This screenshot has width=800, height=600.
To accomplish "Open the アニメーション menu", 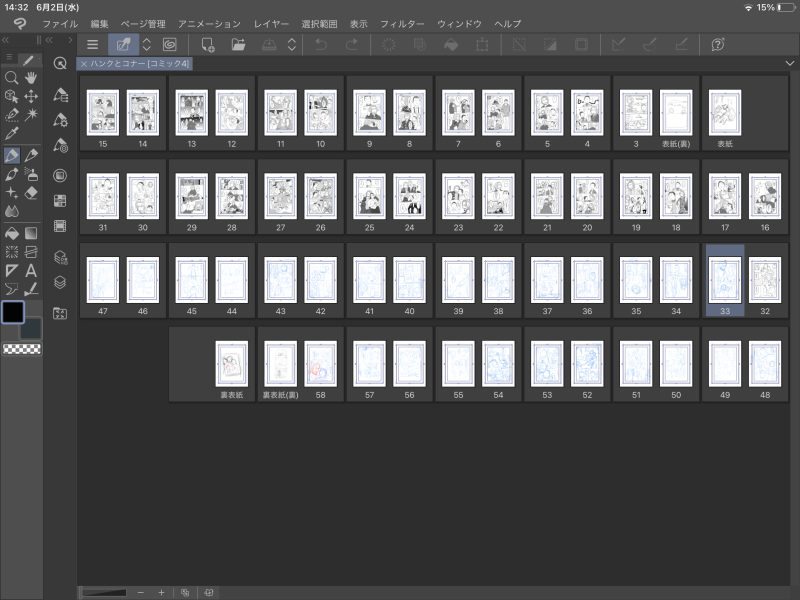I will pyautogui.click(x=209, y=24).
